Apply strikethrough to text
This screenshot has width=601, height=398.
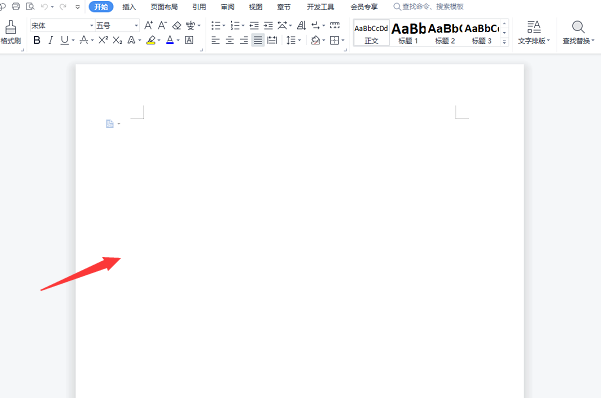pyautogui.click(x=84, y=40)
